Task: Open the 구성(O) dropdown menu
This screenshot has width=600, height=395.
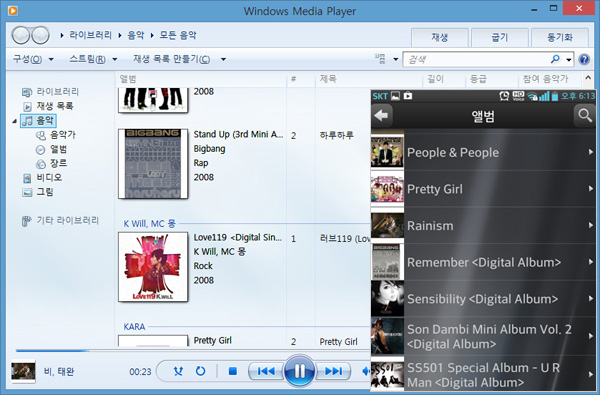Action: click(33, 59)
